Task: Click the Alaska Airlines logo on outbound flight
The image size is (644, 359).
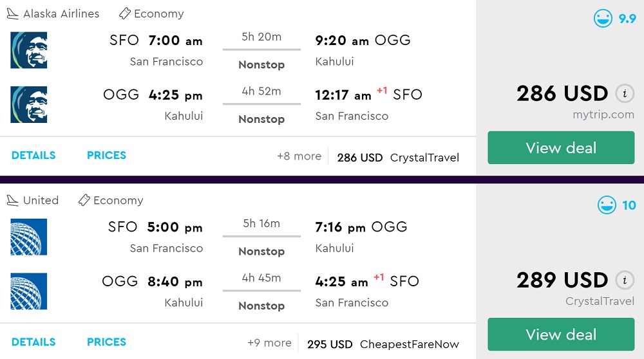Action: (29, 50)
